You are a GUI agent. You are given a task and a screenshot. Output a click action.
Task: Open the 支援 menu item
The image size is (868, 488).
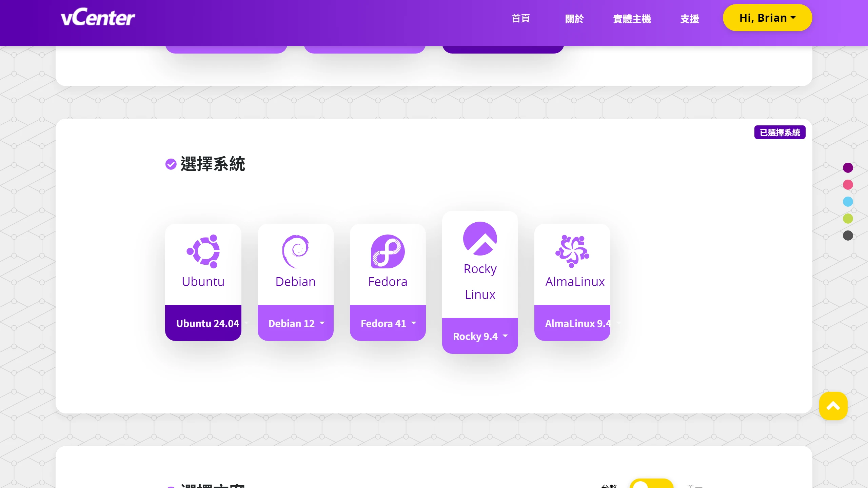click(x=689, y=19)
